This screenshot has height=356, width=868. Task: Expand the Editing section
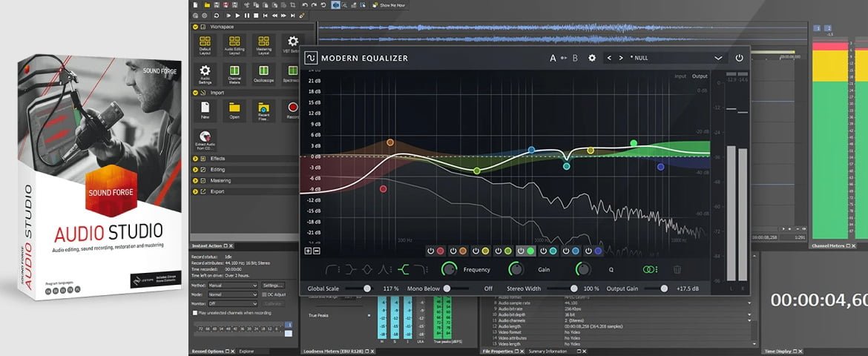[195, 169]
